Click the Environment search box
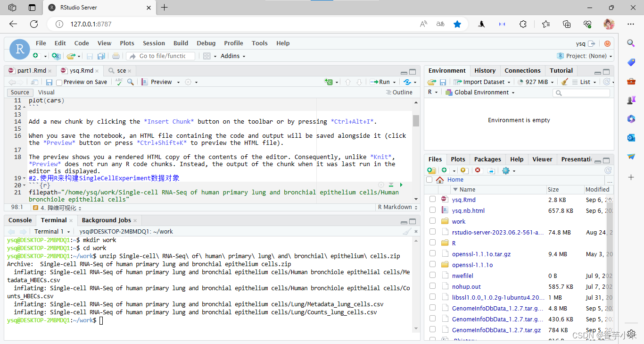This screenshot has height=344, width=644. 581,92
